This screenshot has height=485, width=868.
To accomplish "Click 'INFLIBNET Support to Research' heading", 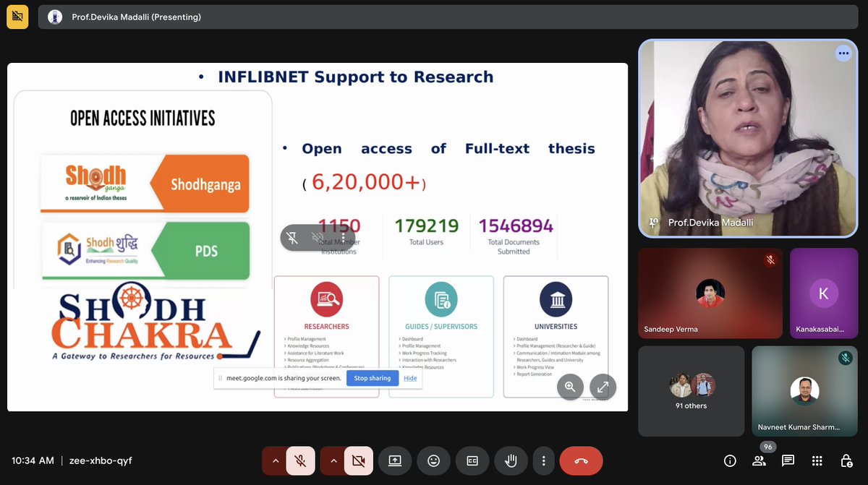I will pyautogui.click(x=355, y=77).
